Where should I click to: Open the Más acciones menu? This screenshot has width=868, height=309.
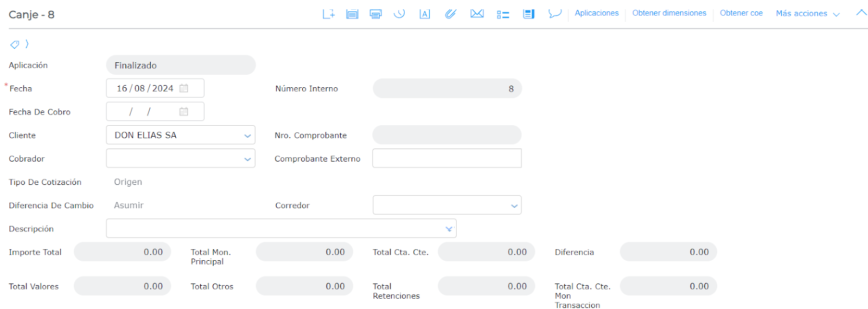point(807,14)
